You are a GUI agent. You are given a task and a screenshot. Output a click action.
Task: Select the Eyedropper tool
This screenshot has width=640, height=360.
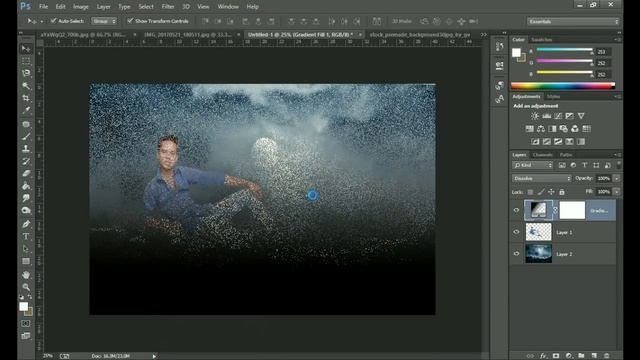point(26,110)
